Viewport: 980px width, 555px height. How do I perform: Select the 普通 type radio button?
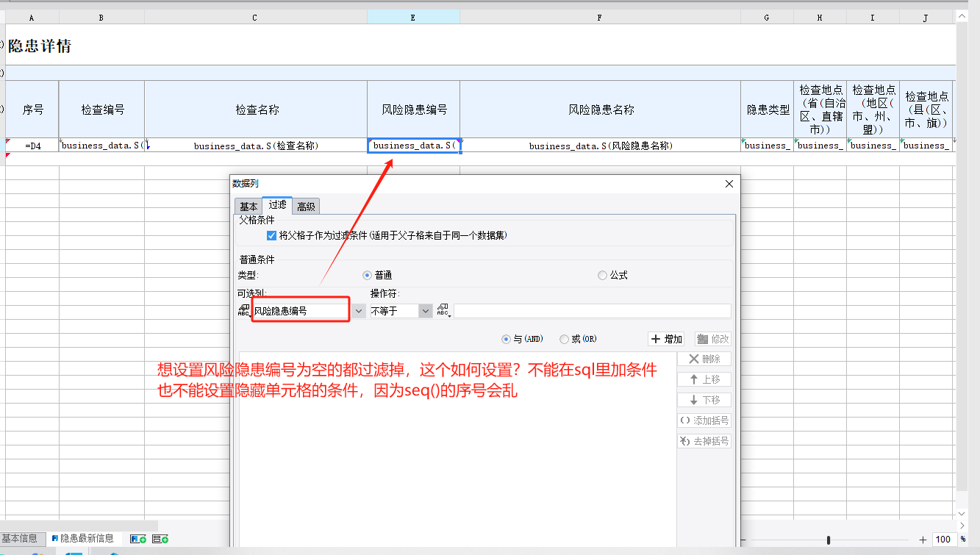click(368, 275)
